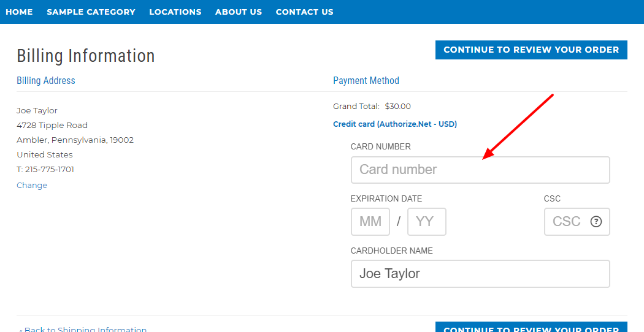Go to the LOCATIONS page
This screenshot has width=644, height=332.
click(x=175, y=12)
